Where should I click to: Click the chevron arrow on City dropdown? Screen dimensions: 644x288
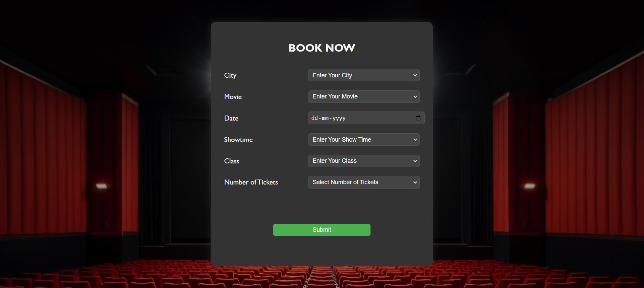click(415, 75)
